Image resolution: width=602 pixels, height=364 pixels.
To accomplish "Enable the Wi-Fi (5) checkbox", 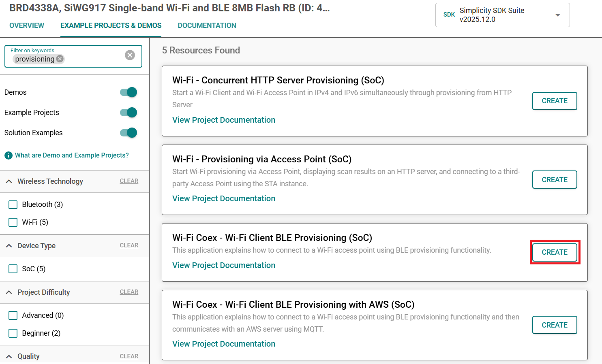I will point(13,222).
